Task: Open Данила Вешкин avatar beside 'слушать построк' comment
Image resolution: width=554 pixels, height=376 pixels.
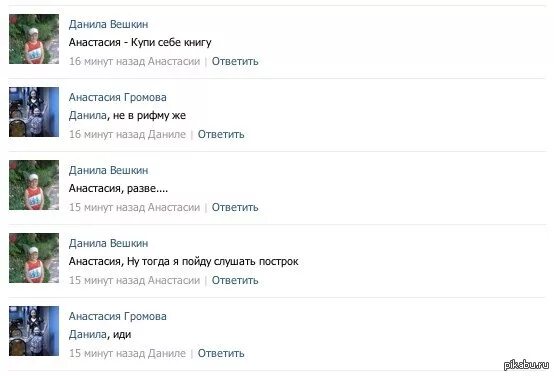Action: point(34,258)
